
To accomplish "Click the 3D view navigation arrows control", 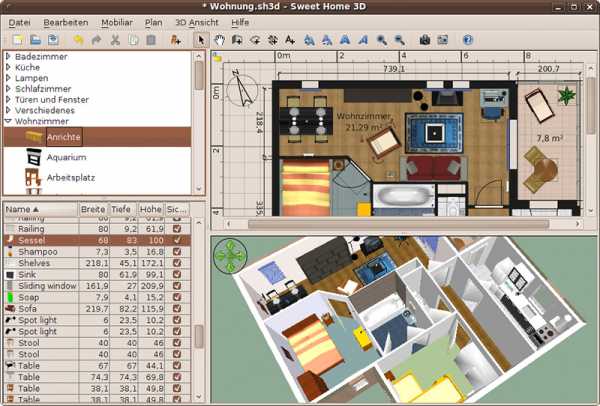I will [232, 255].
